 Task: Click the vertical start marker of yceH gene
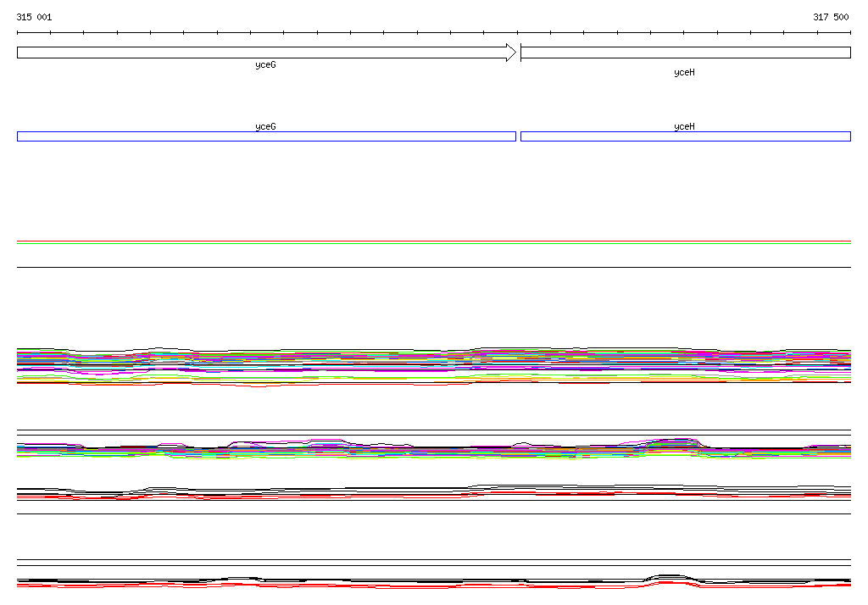click(x=520, y=53)
